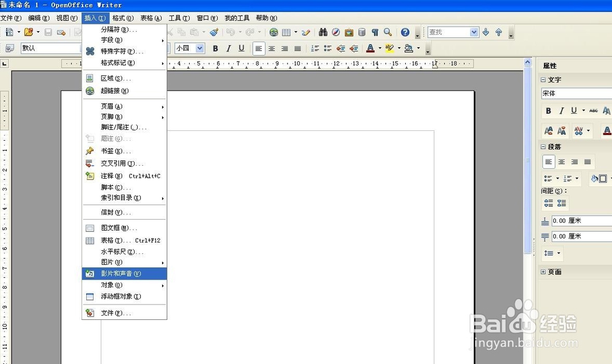Image resolution: width=612 pixels, height=364 pixels.
Task: Open the Data Sources icon
Action: [362, 32]
